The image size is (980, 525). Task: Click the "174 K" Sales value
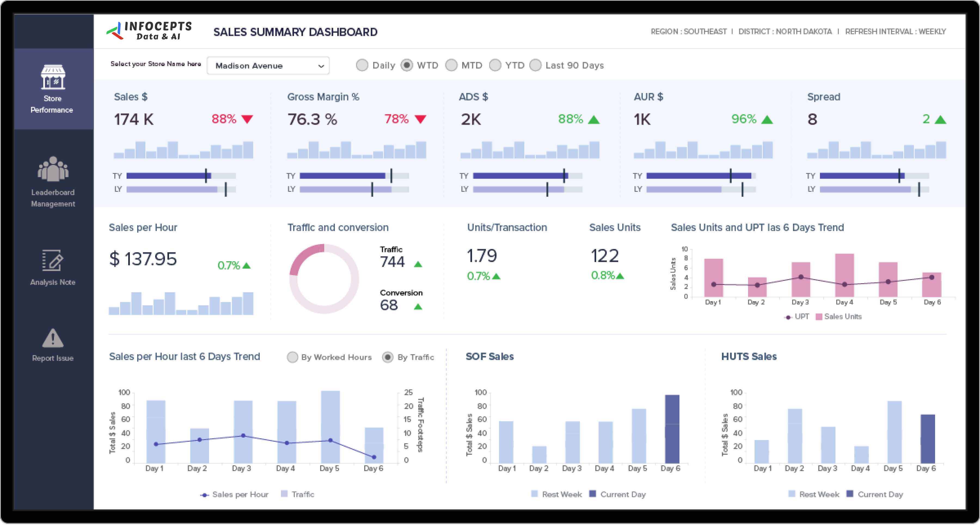click(x=134, y=119)
